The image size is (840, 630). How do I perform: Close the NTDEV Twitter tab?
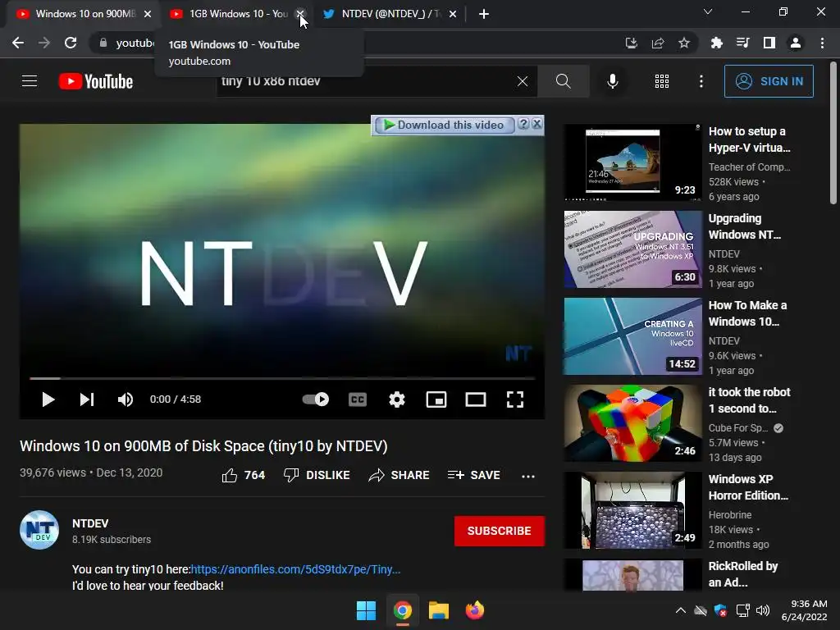click(453, 14)
